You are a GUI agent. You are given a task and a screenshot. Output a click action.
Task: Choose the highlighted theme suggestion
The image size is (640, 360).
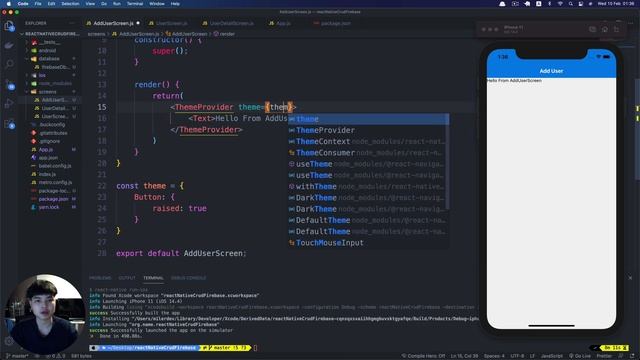coord(367,119)
